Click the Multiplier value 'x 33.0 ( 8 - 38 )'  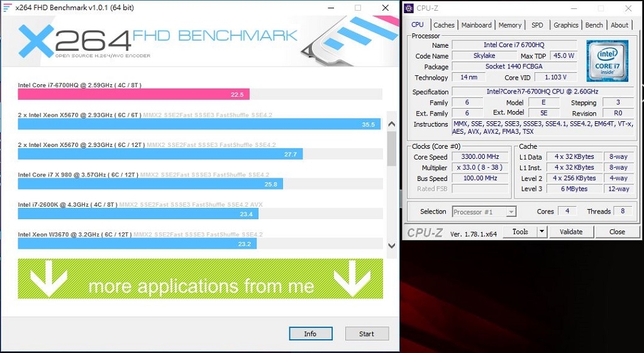(480, 168)
